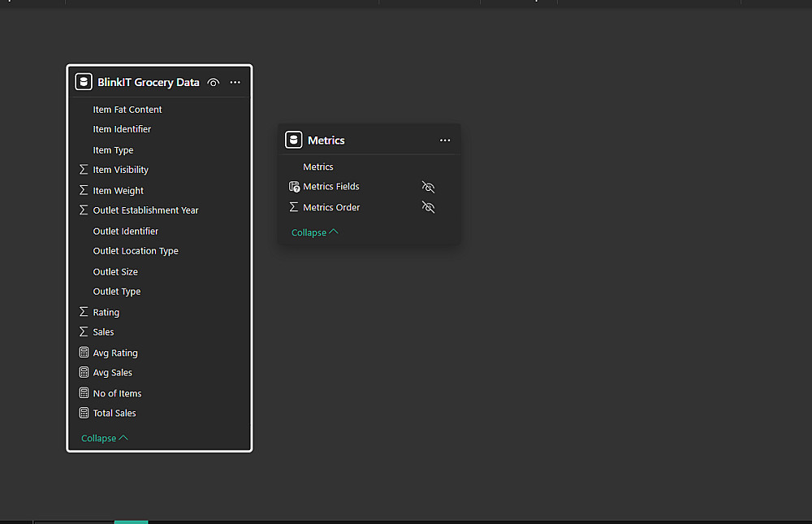Screen dimensions: 812x524
Task: Select the Metrics column in Metrics table
Action: tap(318, 167)
